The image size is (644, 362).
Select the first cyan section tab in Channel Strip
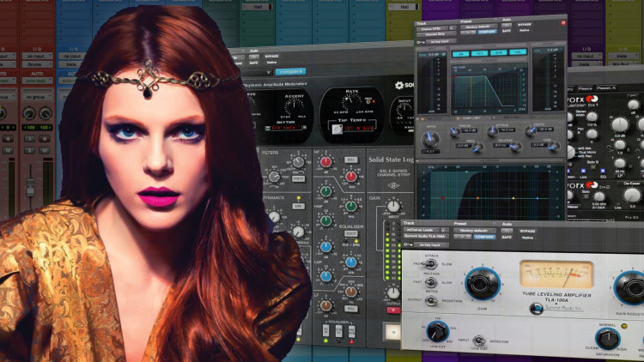[461, 54]
